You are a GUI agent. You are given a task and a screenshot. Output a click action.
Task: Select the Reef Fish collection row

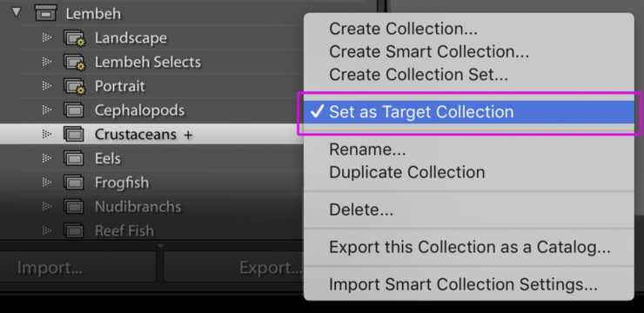tap(152, 230)
